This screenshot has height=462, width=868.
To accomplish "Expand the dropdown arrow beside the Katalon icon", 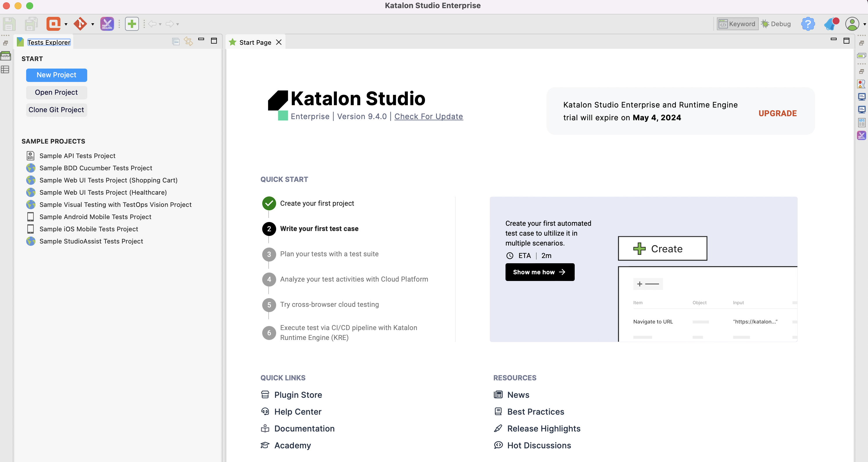I will point(66,24).
